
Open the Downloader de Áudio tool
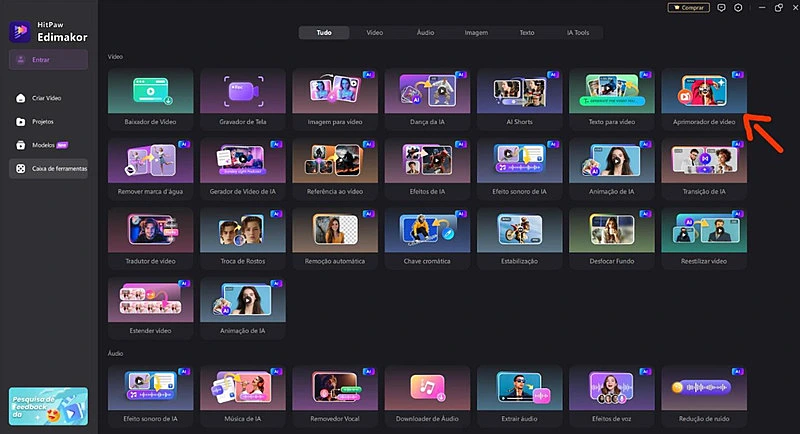tap(427, 390)
